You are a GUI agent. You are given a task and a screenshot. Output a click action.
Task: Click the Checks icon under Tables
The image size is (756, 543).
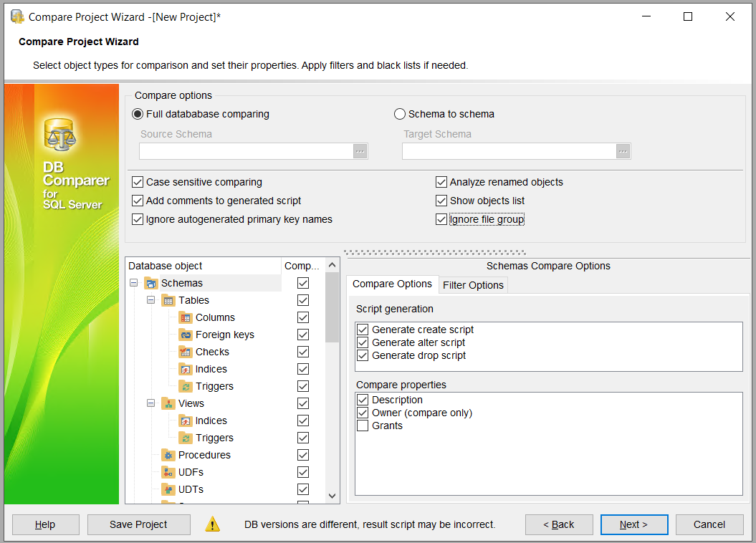(186, 352)
